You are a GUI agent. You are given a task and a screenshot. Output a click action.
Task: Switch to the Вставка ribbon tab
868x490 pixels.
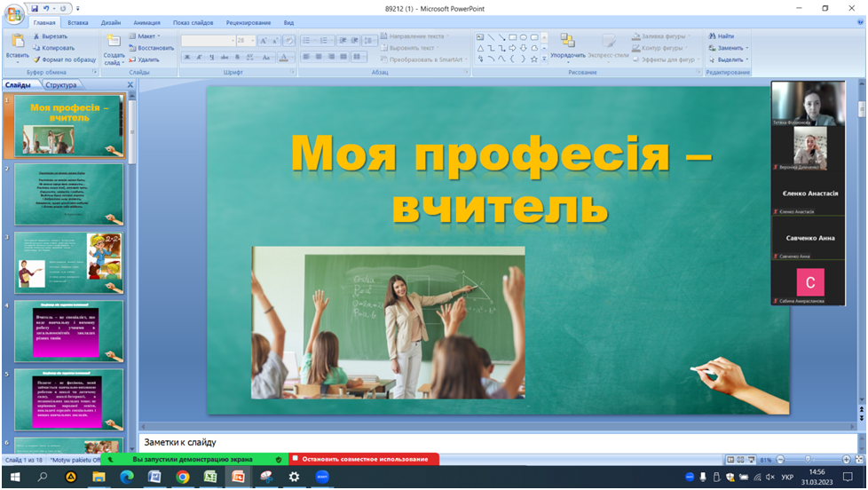77,22
